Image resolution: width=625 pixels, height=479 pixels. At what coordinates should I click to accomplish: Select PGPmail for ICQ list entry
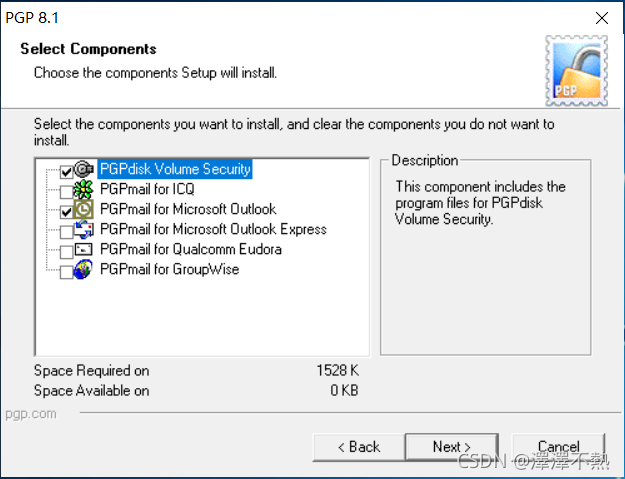point(147,189)
